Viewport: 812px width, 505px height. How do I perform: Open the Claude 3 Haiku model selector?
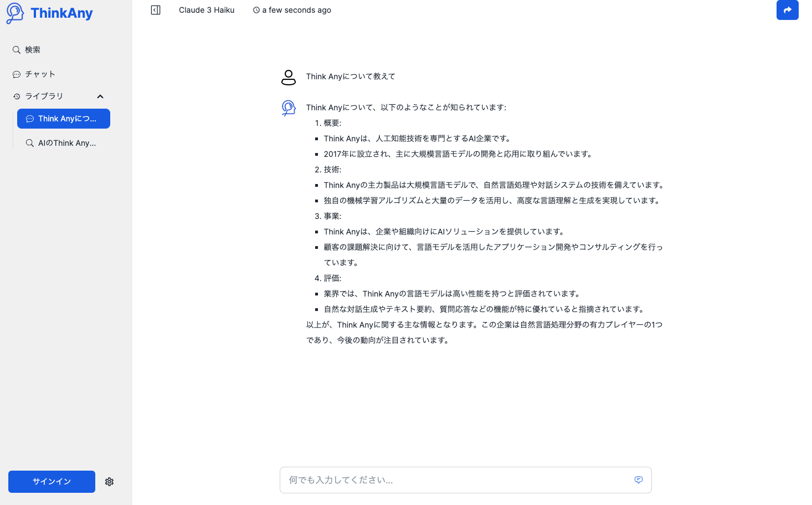tap(206, 9)
